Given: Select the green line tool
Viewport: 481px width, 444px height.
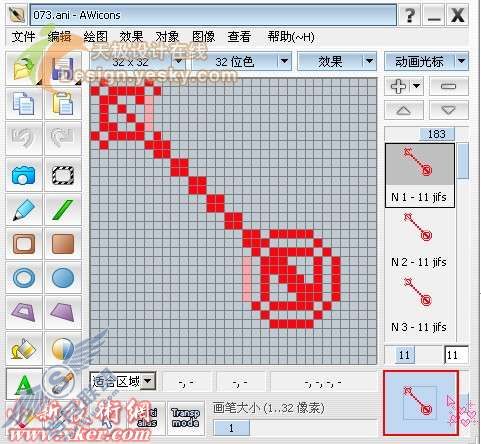Looking at the screenshot, I should point(63,209).
